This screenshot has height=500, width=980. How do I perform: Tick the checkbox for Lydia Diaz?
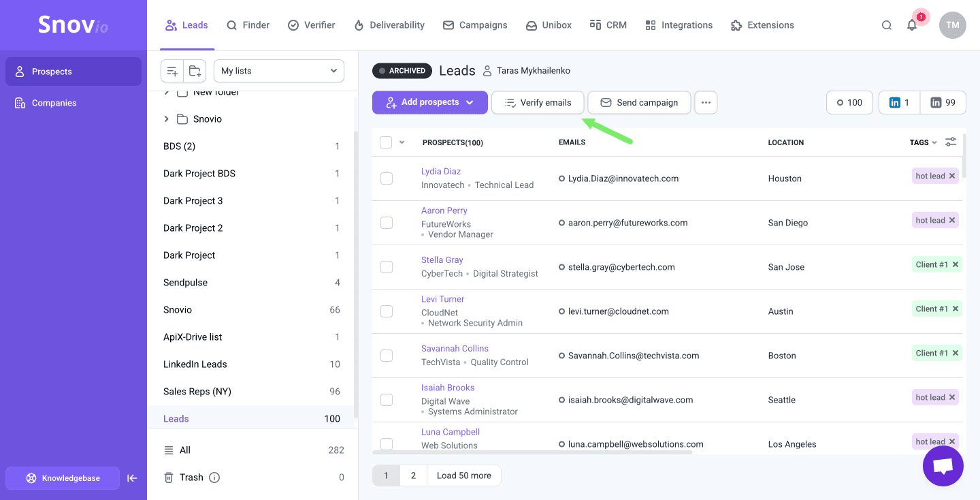pos(387,178)
